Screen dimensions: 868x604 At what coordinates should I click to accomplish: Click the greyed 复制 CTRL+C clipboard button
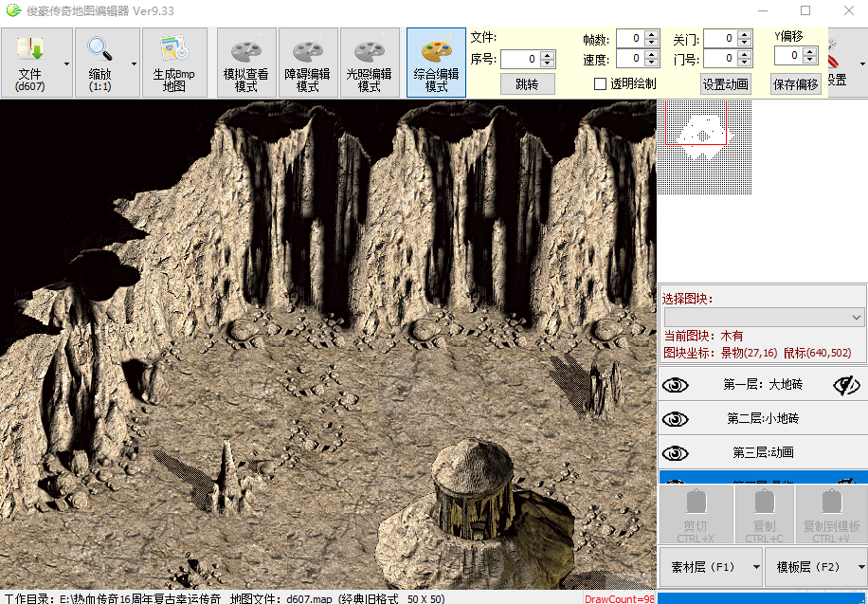click(x=765, y=516)
